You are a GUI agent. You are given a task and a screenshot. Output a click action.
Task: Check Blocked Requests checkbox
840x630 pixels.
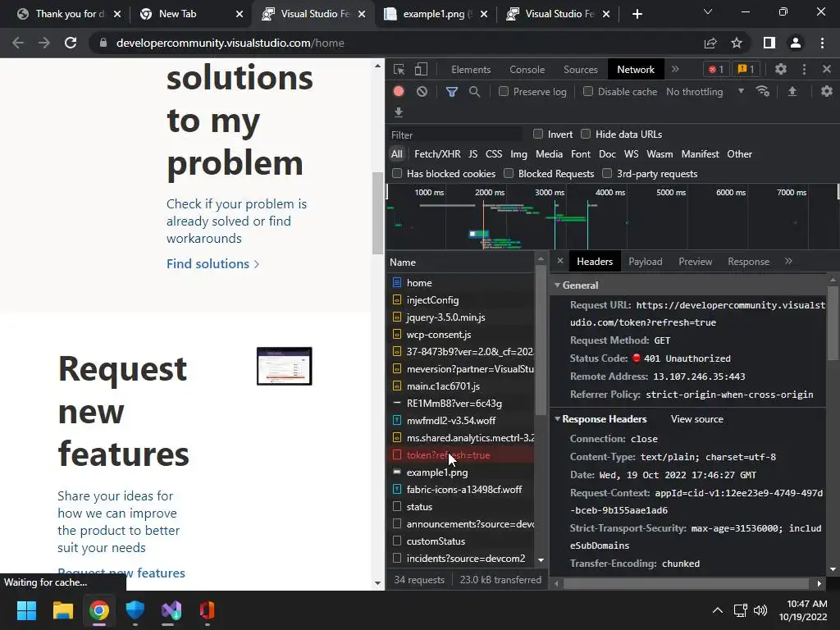pos(509,173)
